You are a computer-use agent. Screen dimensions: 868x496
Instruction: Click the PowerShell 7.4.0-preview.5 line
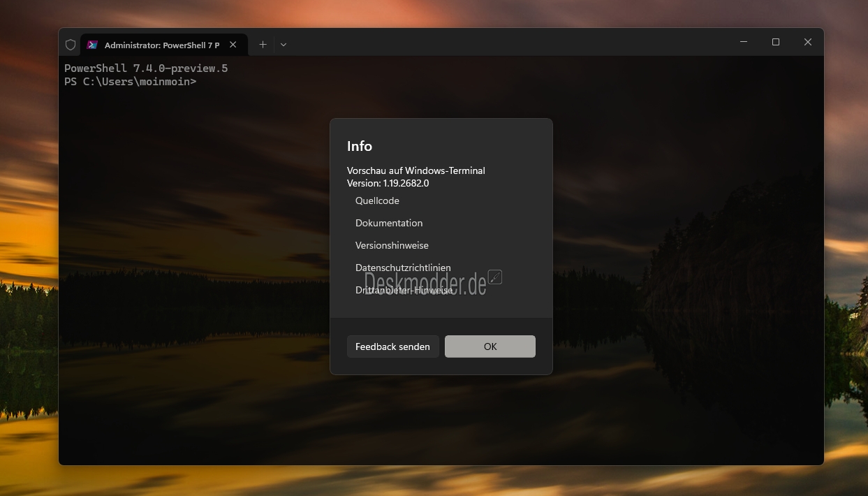pyautogui.click(x=146, y=68)
